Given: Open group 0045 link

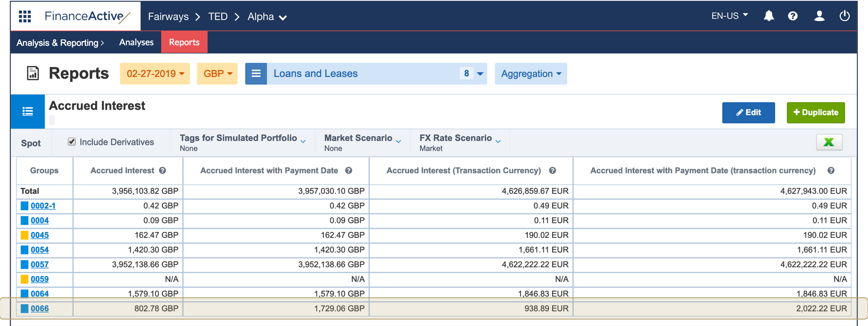Looking at the screenshot, I should [40, 235].
